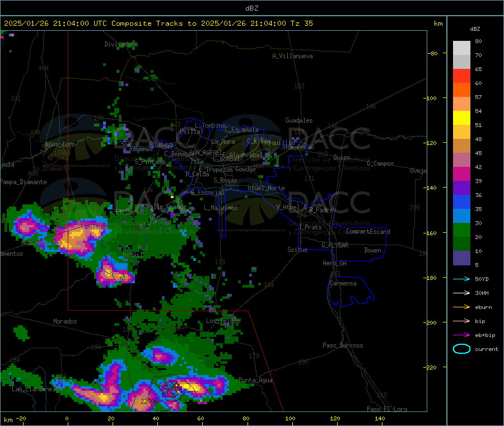
Task: Click the 'G_ALVEAR' map label
Action: click(335, 245)
